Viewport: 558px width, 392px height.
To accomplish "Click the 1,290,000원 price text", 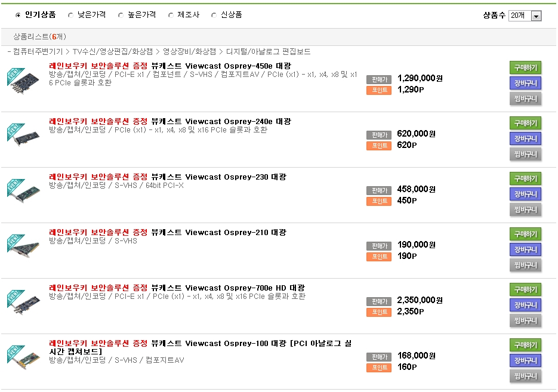I will click(420, 78).
